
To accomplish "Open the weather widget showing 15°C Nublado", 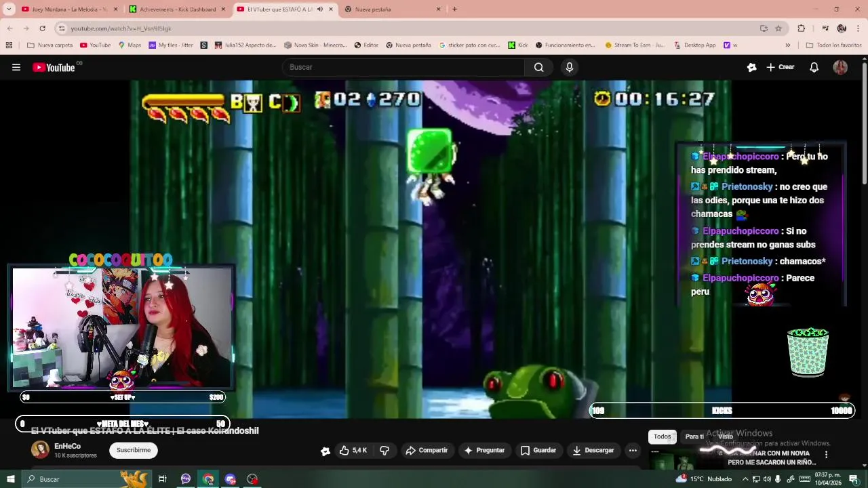I will [x=704, y=479].
